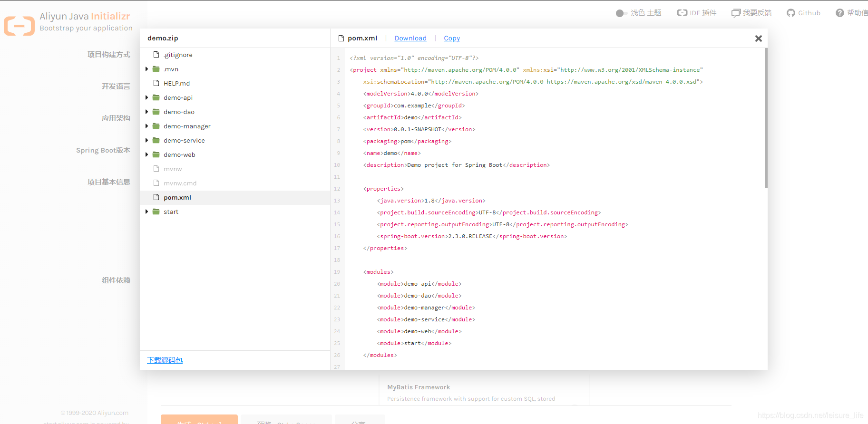Select the demo-api tree entry label

(x=178, y=97)
